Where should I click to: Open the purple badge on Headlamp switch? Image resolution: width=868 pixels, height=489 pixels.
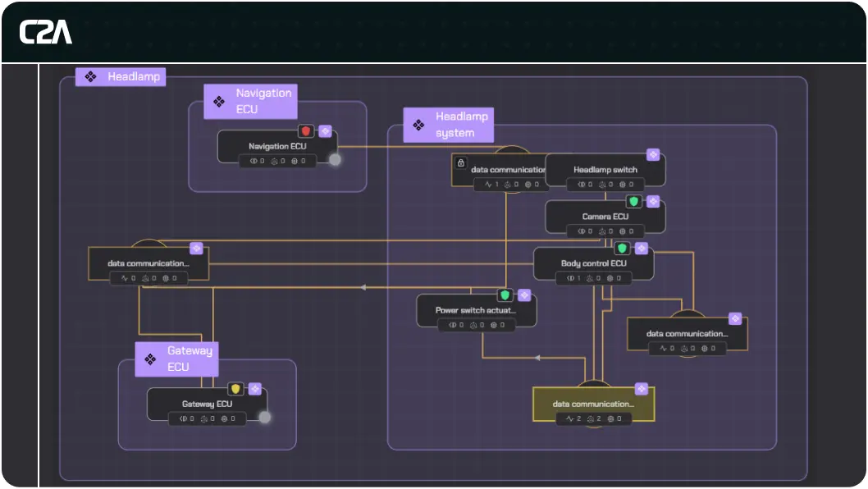653,155
